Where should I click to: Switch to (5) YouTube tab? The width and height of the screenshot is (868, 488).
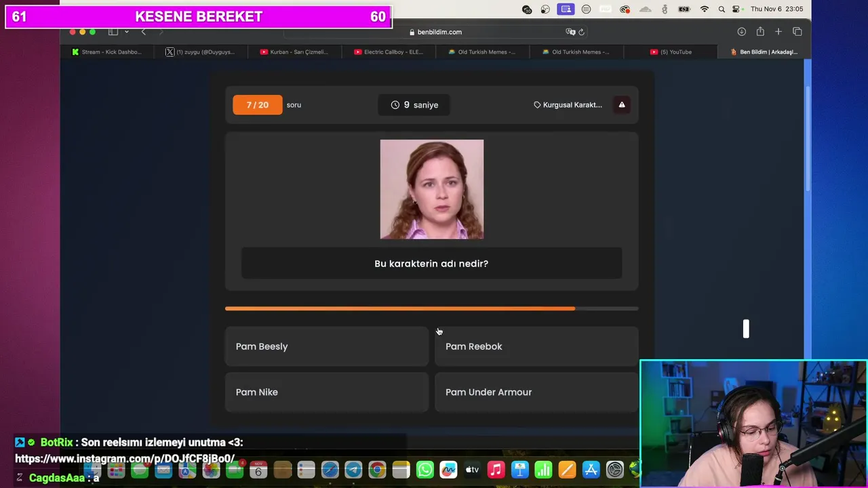pos(671,52)
